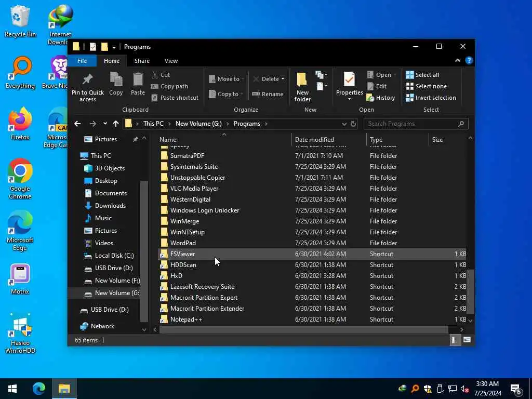Viewport: 532px width, 399px height.
Task: Open file History from ribbon
Action: click(x=381, y=98)
